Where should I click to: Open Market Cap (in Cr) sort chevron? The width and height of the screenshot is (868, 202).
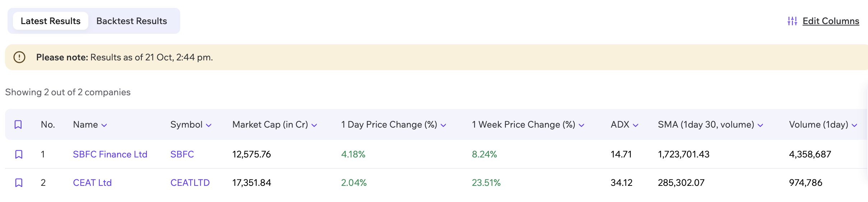pos(314,125)
